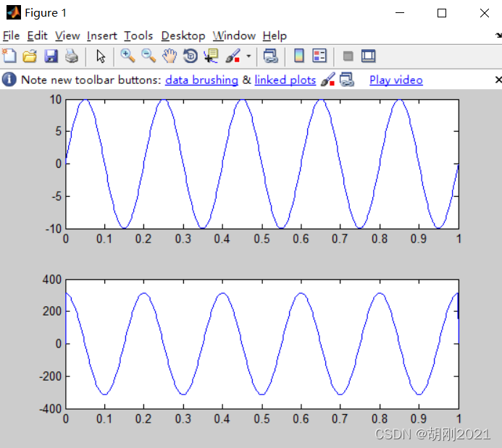Insert a legend from toolbar
The image size is (502, 448).
point(319,56)
